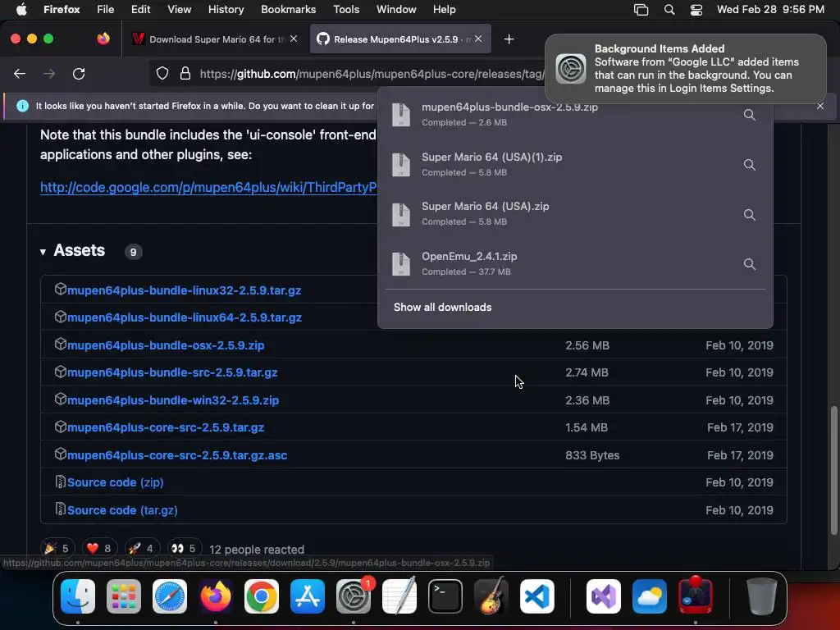Viewport: 840px width, 630px height.
Task: Click the github.com URL address bar
Action: pos(370,73)
